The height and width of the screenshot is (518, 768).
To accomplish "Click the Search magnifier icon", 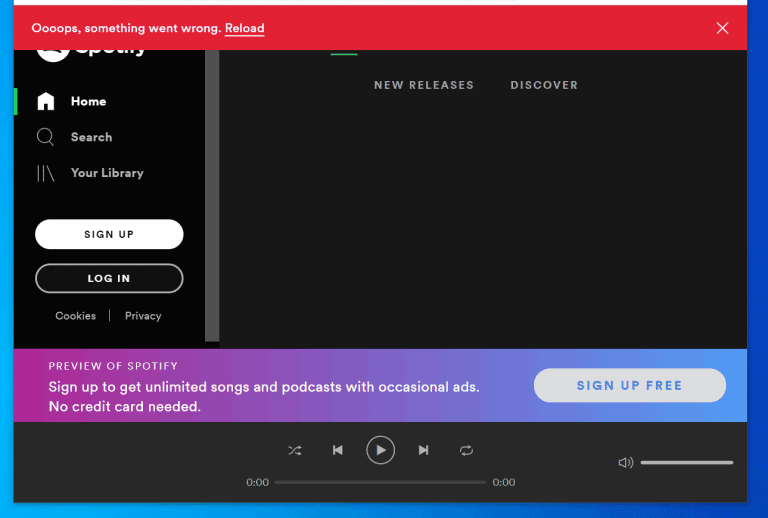I will click(x=46, y=137).
